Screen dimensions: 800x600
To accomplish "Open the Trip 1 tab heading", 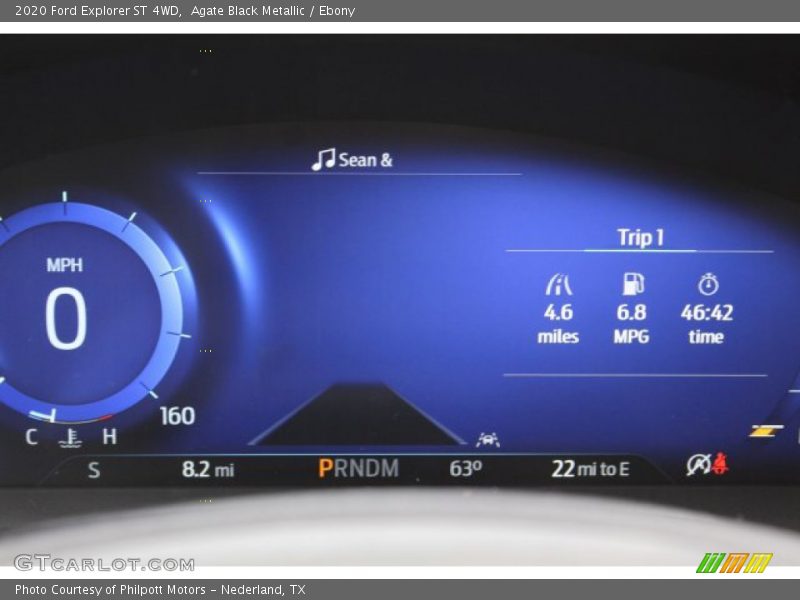I will [x=640, y=238].
